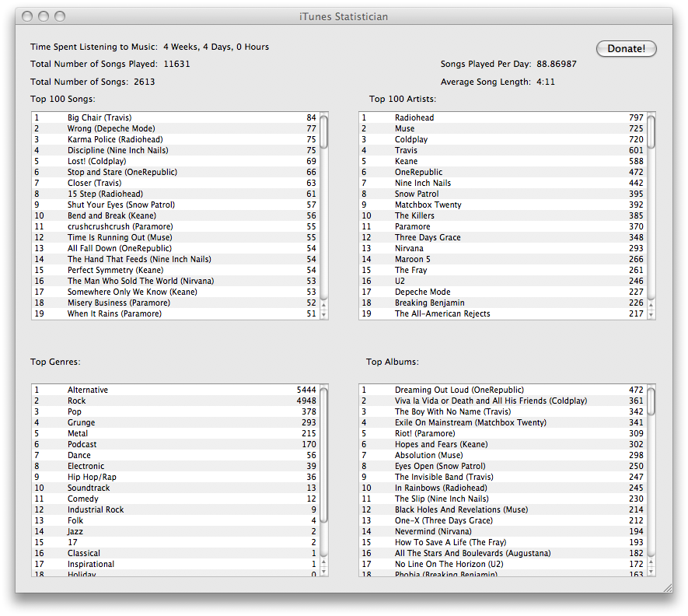688x616 pixels.
Task: Select the album row Exile On Mainstream (Matchbox Twenty)
Action: click(503, 422)
